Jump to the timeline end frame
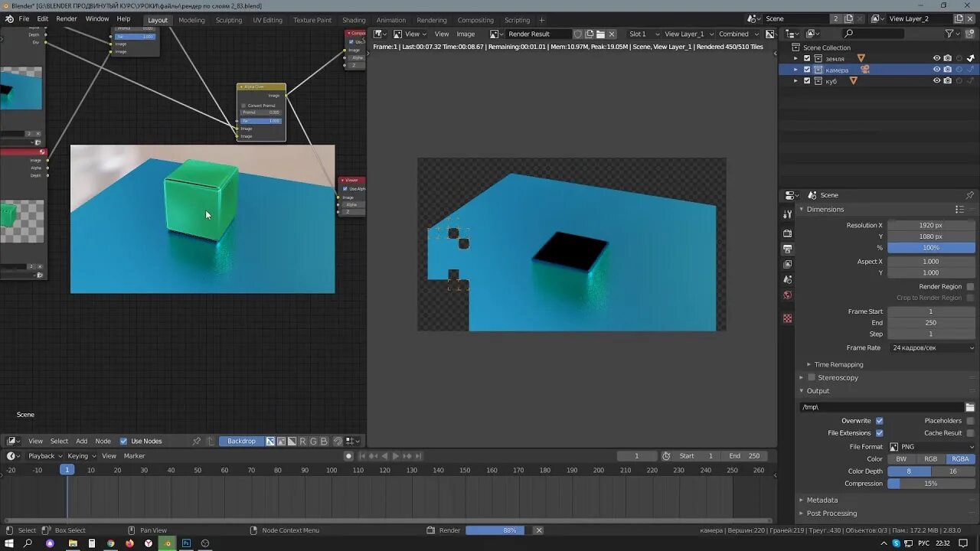Image resolution: width=980 pixels, height=551 pixels. (417, 456)
